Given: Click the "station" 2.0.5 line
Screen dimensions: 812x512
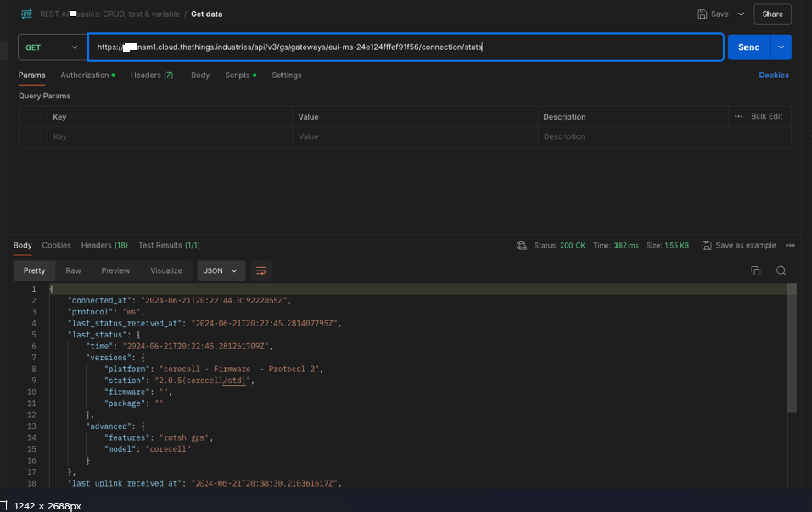Looking at the screenshot, I should pos(180,380).
